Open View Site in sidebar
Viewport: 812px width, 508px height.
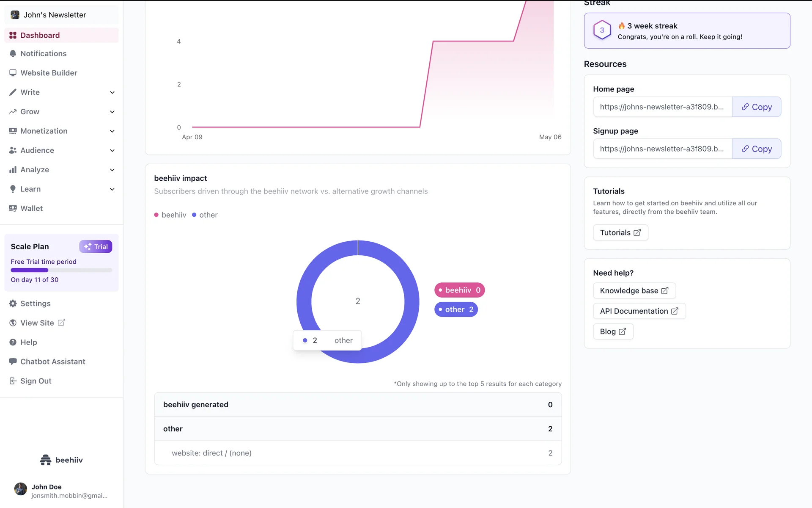point(37,323)
